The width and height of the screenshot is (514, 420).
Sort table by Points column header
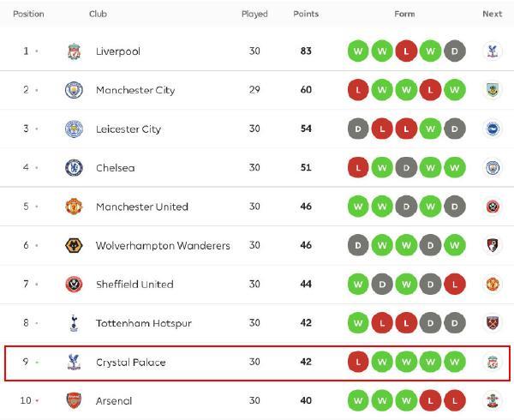(x=306, y=15)
